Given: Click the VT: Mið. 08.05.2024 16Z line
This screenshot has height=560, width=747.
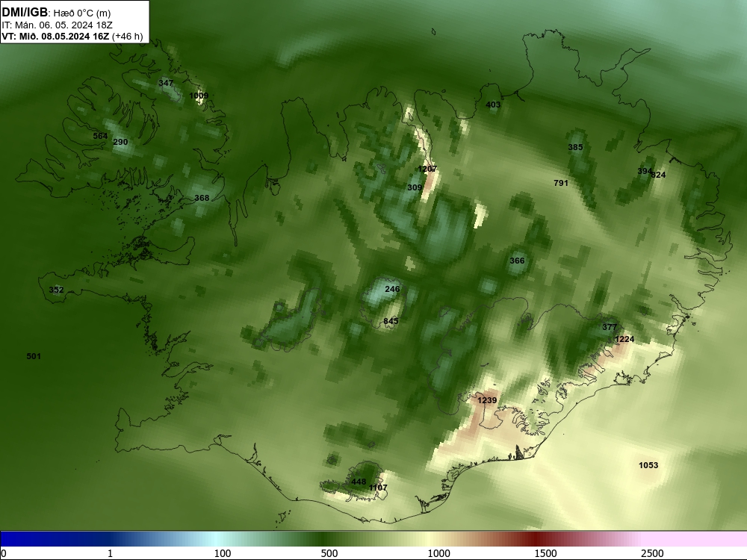Looking at the screenshot, I should point(55,37).
